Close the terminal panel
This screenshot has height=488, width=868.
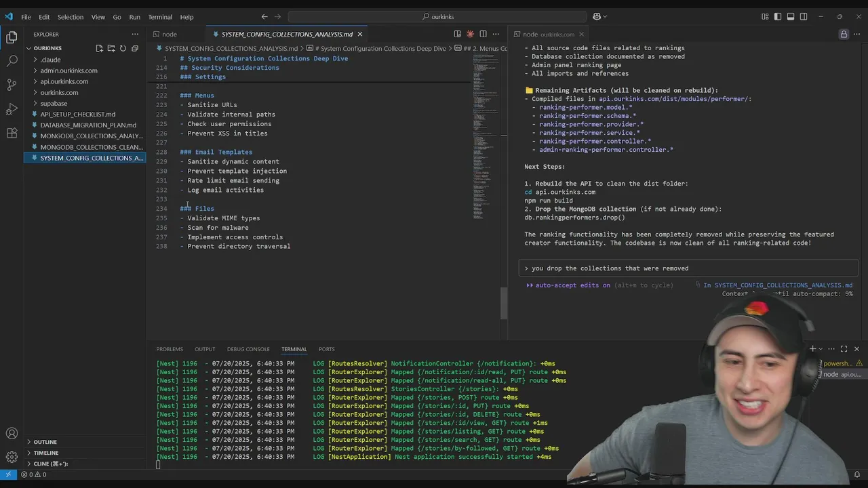point(856,349)
